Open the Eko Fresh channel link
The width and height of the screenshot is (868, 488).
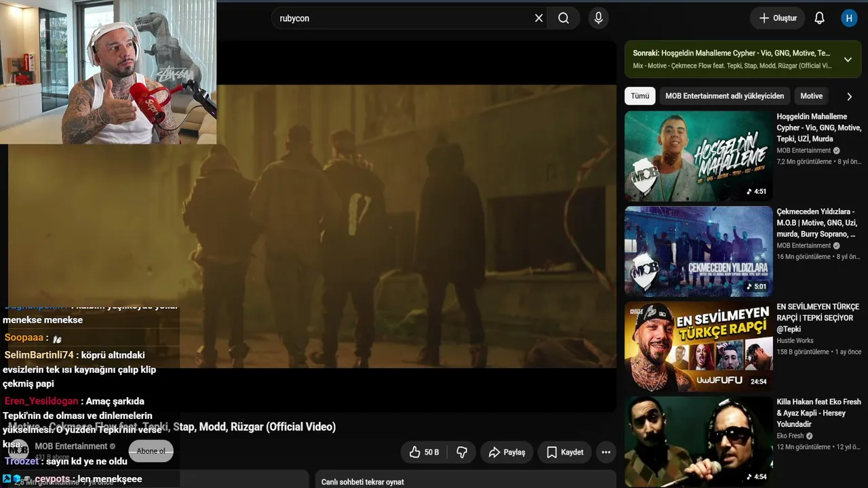coord(790,436)
